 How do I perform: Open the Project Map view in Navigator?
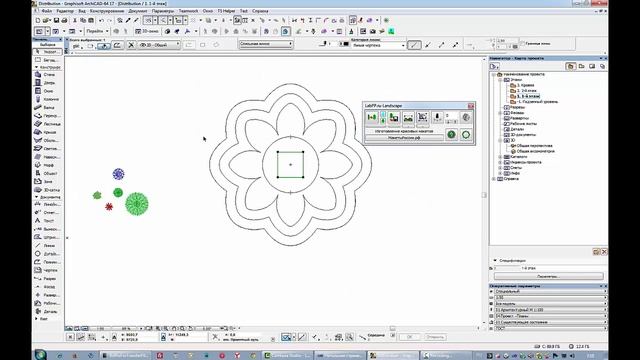tap(571, 66)
